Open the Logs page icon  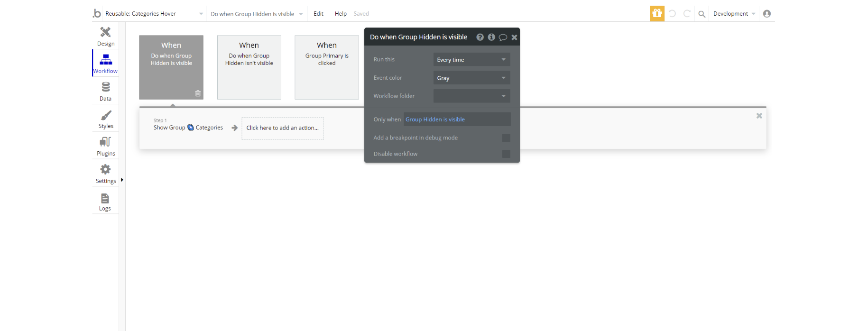[105, 202]
